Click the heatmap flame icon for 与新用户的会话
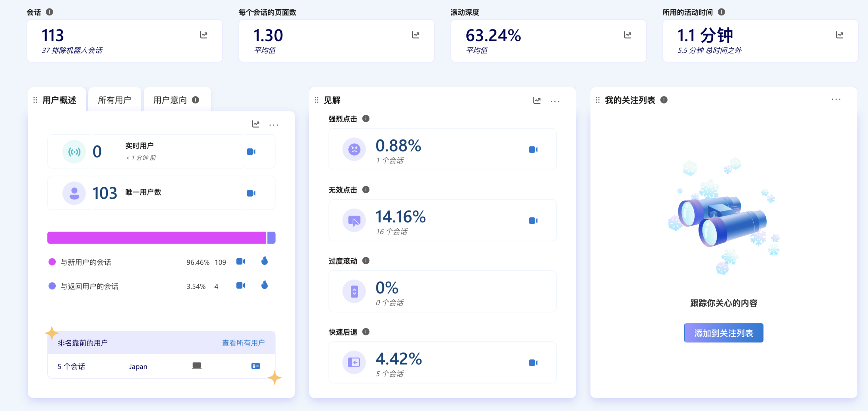Viewport: 868px width, 411px height. point(265,261)
